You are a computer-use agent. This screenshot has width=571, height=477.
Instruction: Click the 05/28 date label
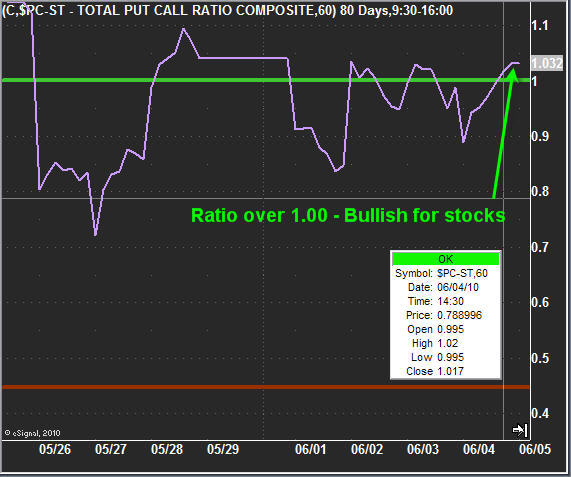[167, 449]
